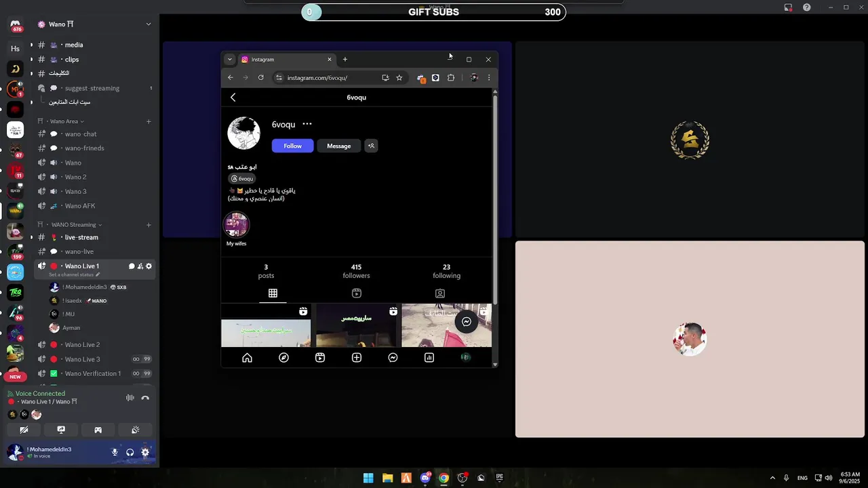Show hidden system tray icons
The image size is (868, 488).
[x=772, y=478]
